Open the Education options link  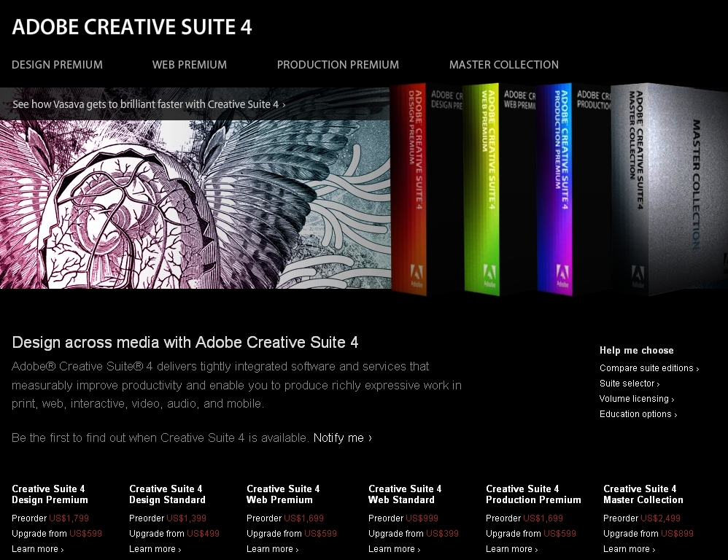[638, 414]
